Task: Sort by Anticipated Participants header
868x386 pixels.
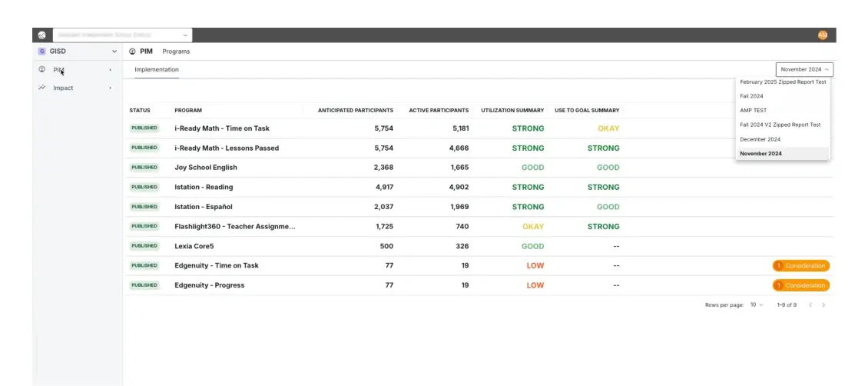Action: click(356, 110)
